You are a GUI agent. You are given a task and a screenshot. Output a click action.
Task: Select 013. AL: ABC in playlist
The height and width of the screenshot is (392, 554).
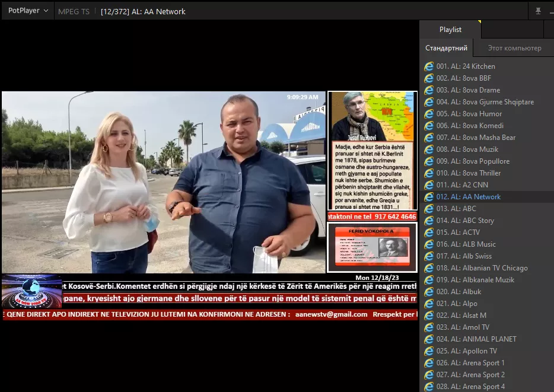tap(488, 209)
